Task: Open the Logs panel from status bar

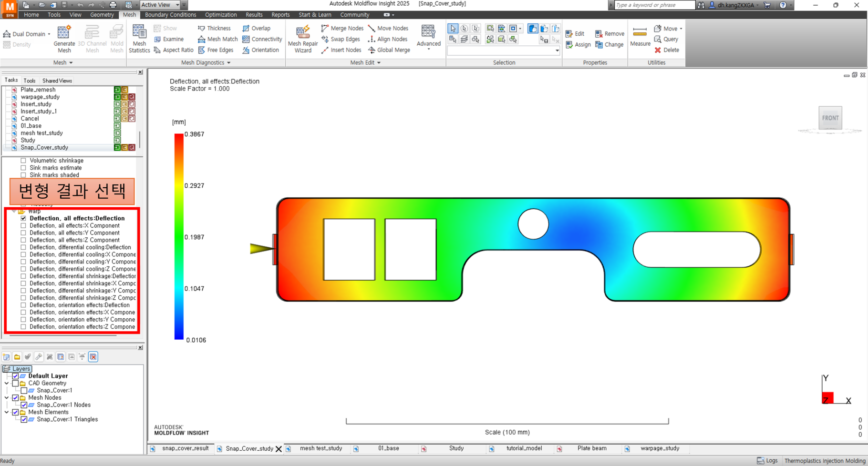Action: point(767,461)
